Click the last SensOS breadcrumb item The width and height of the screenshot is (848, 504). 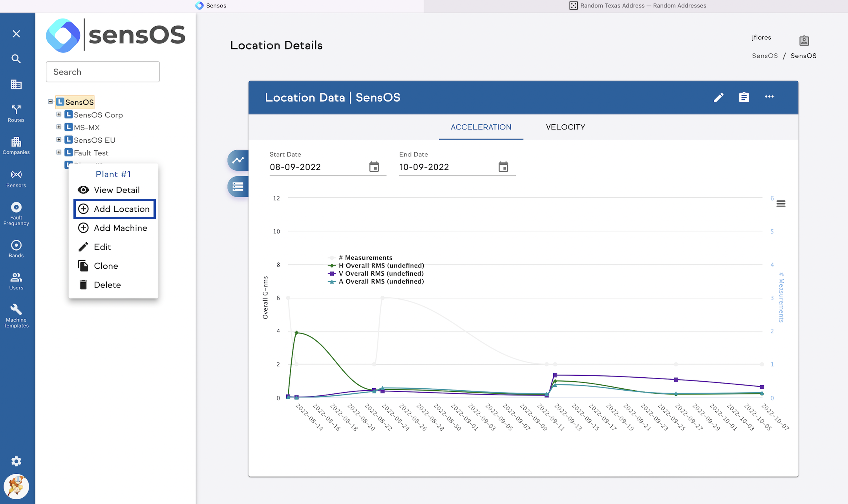803,56
